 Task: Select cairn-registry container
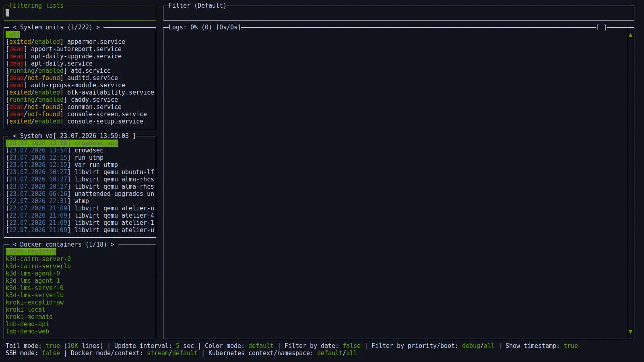31,252
